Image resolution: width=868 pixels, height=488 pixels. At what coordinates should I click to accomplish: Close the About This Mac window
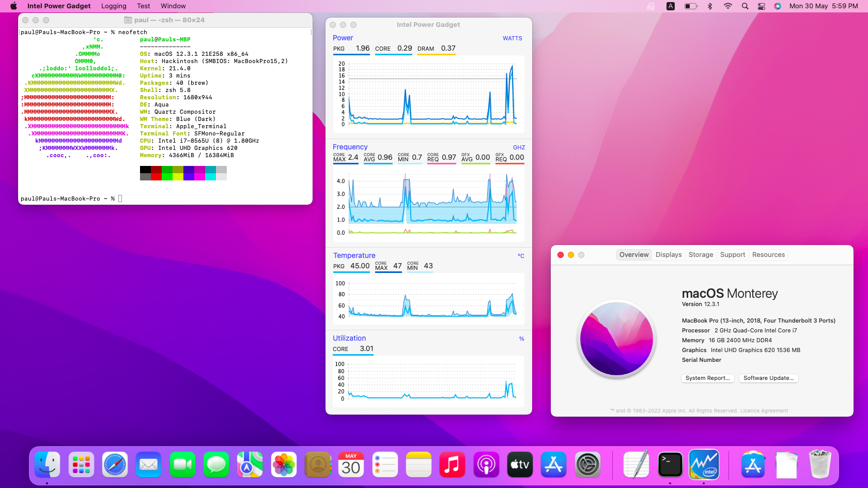coord(561,255)
